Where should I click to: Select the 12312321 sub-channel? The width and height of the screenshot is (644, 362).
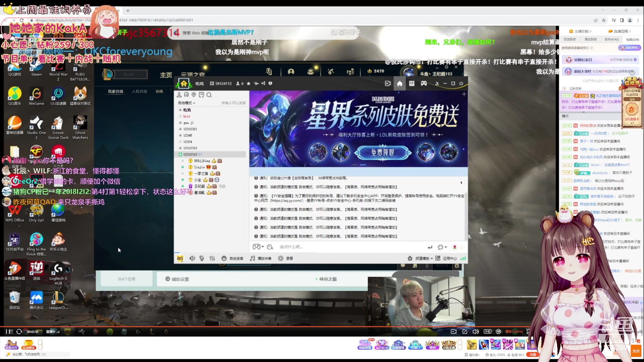click(x=190, y=129)
